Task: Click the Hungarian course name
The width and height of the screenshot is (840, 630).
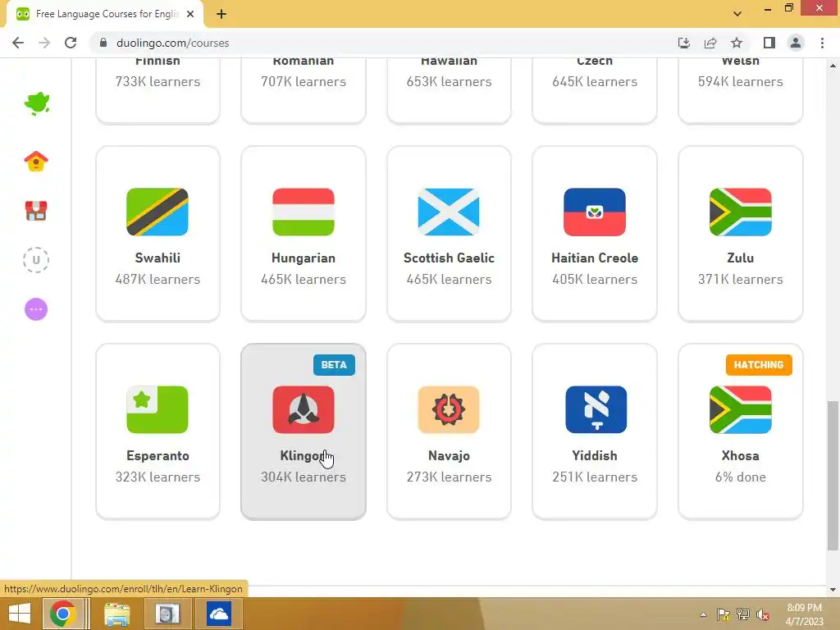Action: (x=304, y=258)
